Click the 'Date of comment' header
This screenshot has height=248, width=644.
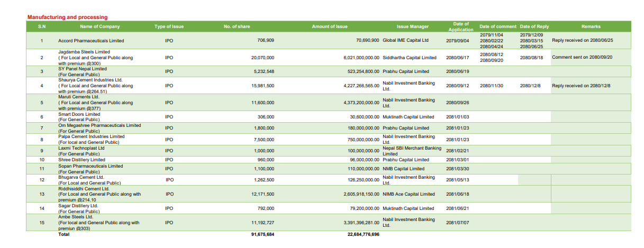(497, 26)
